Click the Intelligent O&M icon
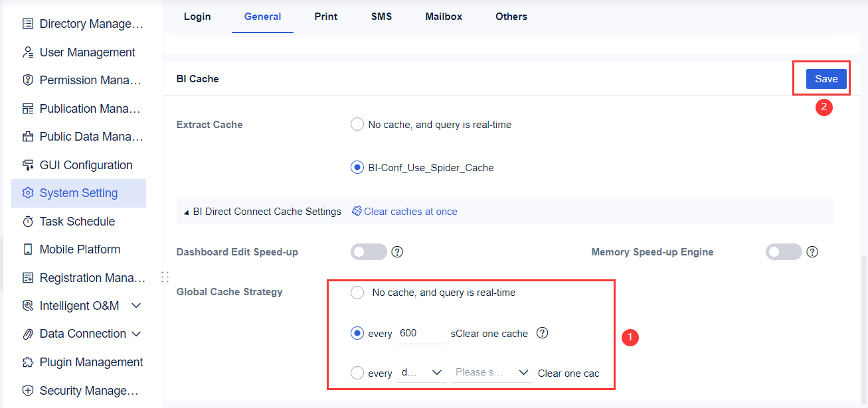868x408 pixels. [x=28, y=306]
